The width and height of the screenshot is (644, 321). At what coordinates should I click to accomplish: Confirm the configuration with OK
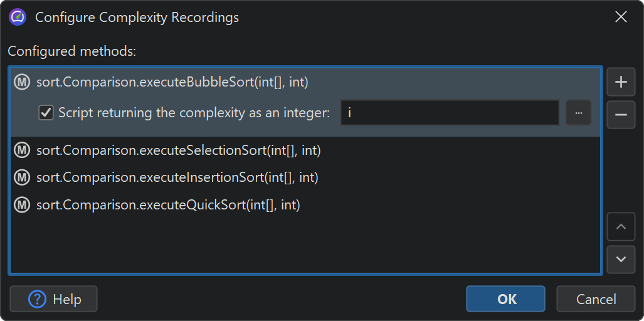pos(506,299)
